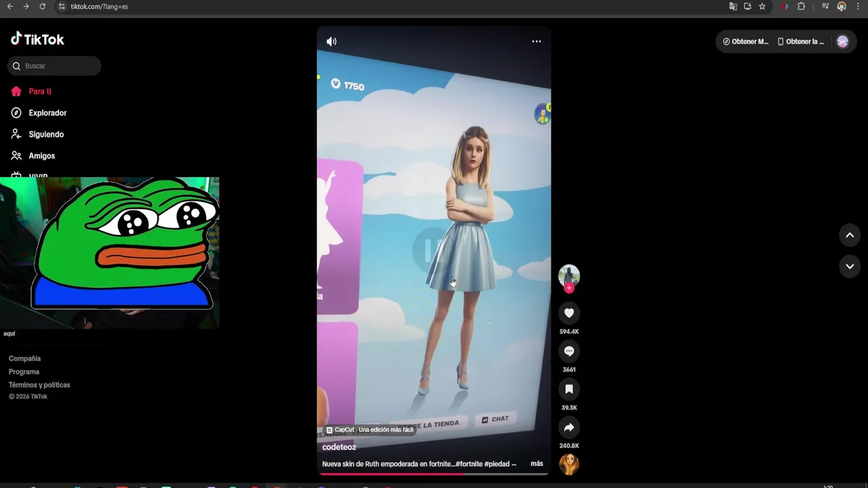Click the video progress bar

tap(433, 474)
